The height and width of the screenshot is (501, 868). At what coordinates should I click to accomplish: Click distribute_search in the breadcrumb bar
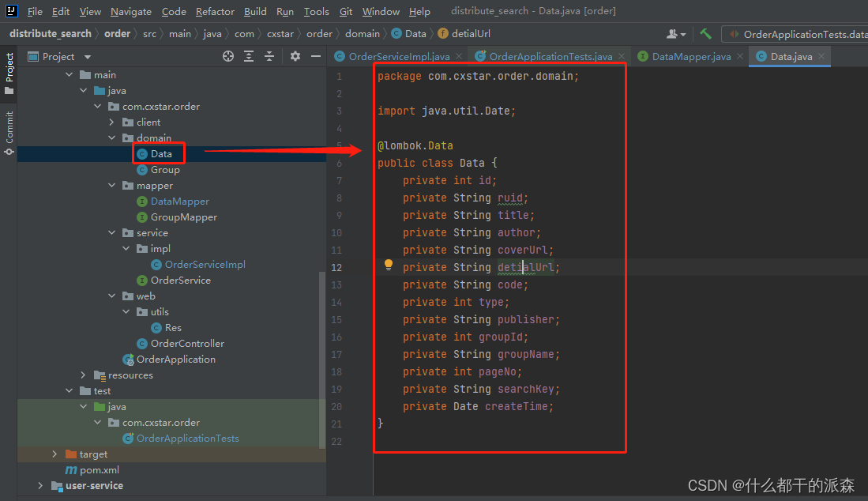pos(51,34)
